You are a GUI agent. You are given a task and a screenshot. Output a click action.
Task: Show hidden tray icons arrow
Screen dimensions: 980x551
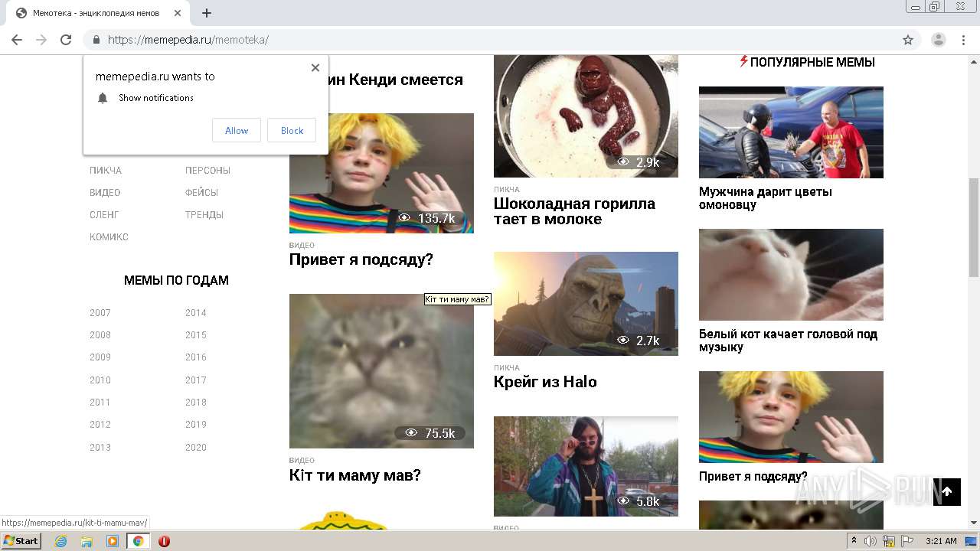(854, 541)
